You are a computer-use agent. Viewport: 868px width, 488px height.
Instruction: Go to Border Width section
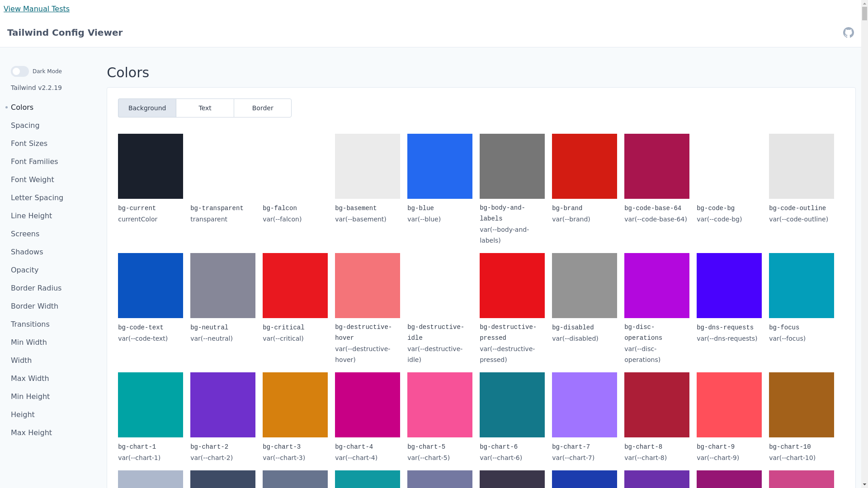[34, 306]
